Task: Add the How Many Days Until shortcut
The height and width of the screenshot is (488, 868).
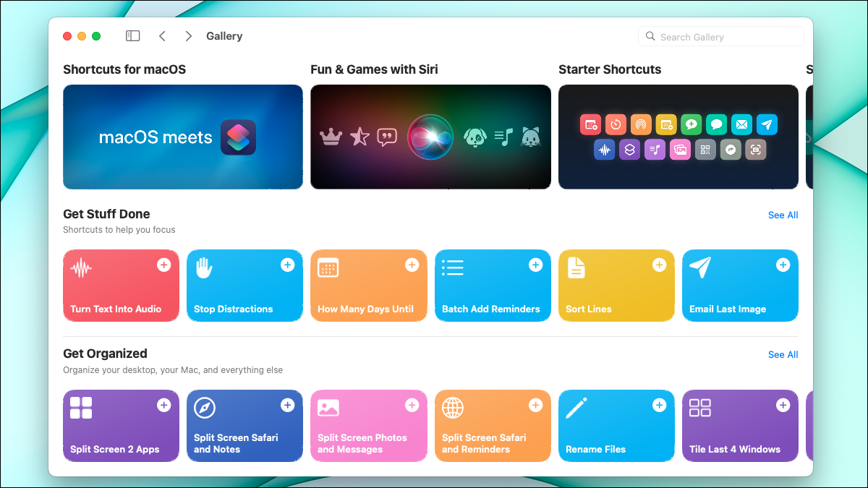Action: pos(412,265)
